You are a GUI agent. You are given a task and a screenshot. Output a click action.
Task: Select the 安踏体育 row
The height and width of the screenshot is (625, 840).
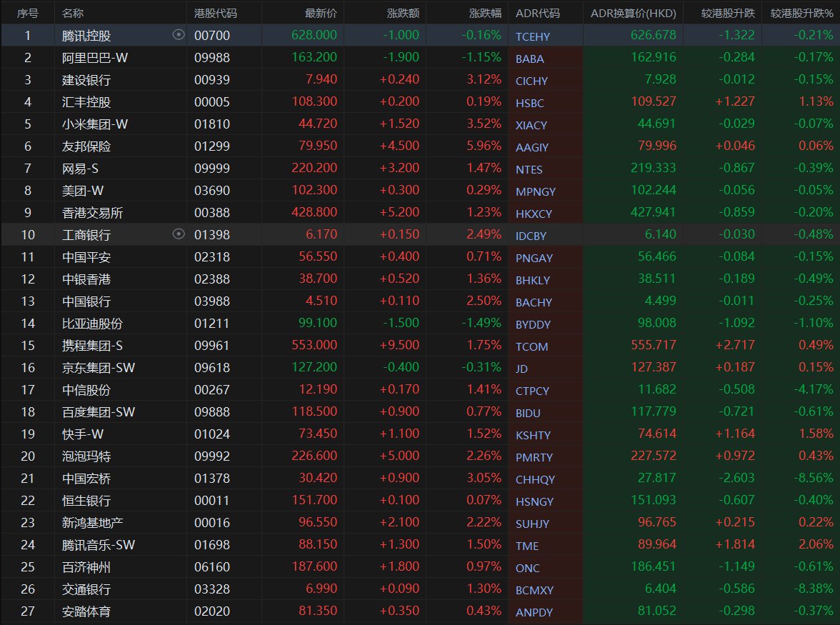(86, 611)
